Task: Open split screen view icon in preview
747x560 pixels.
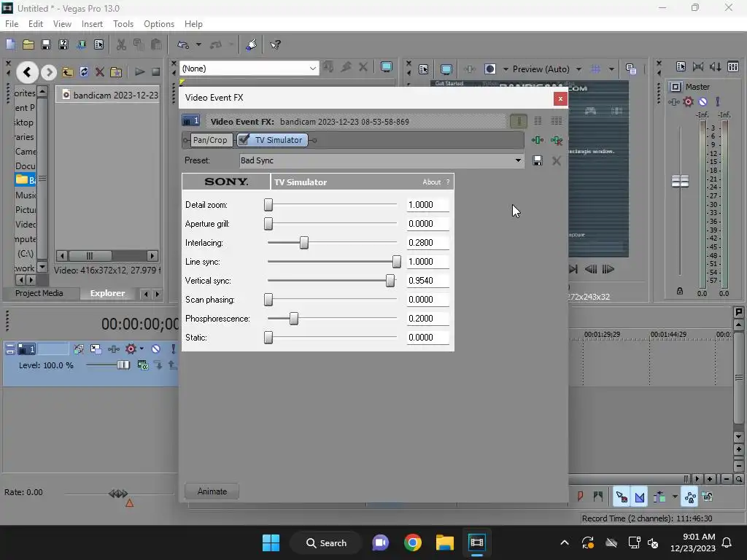Action: click(490, 69)
